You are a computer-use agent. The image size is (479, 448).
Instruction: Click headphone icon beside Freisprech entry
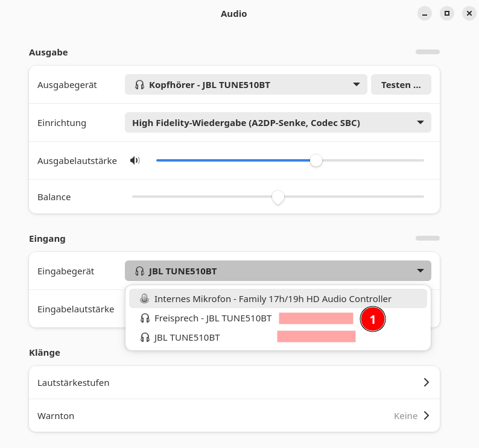pyautogui.click(x=145, y=318)
